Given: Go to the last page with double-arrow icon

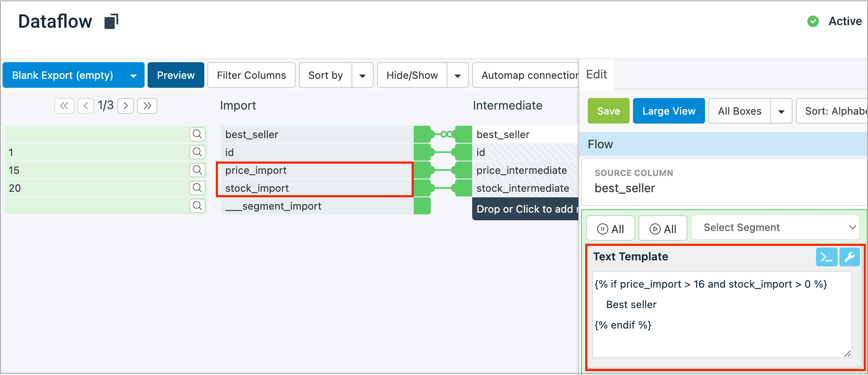Looking at the screenshot, I should (147, 106).
